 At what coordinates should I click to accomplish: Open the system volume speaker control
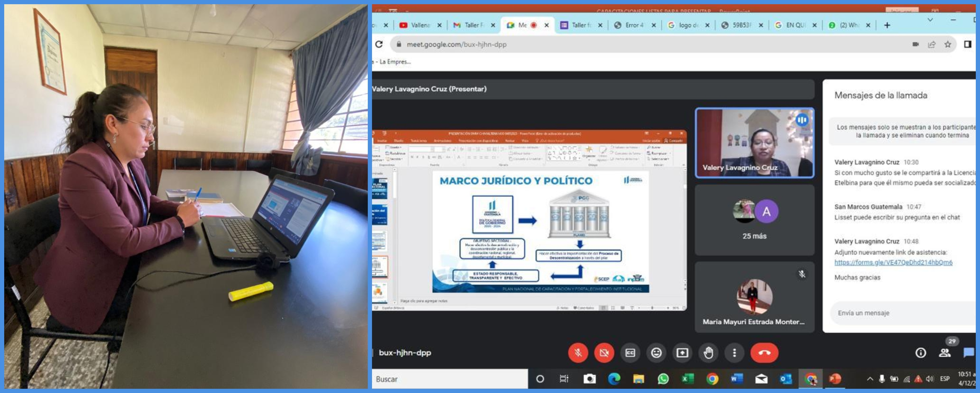929,379
